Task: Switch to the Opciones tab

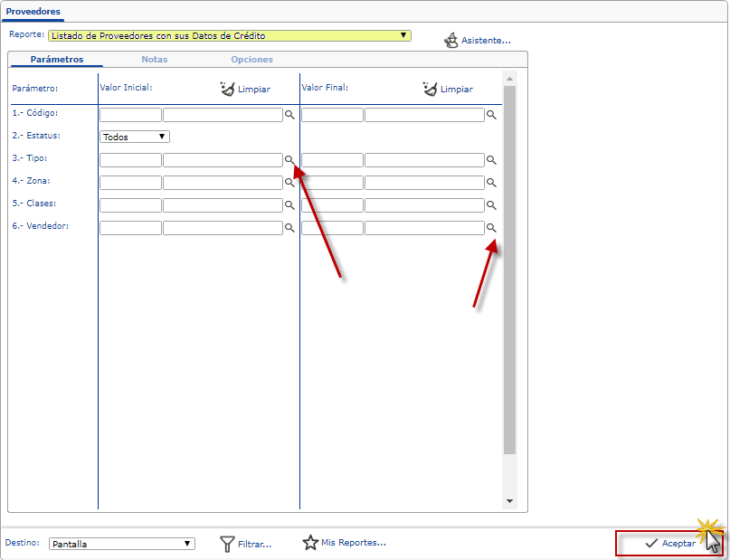Action: coord(251,60)
